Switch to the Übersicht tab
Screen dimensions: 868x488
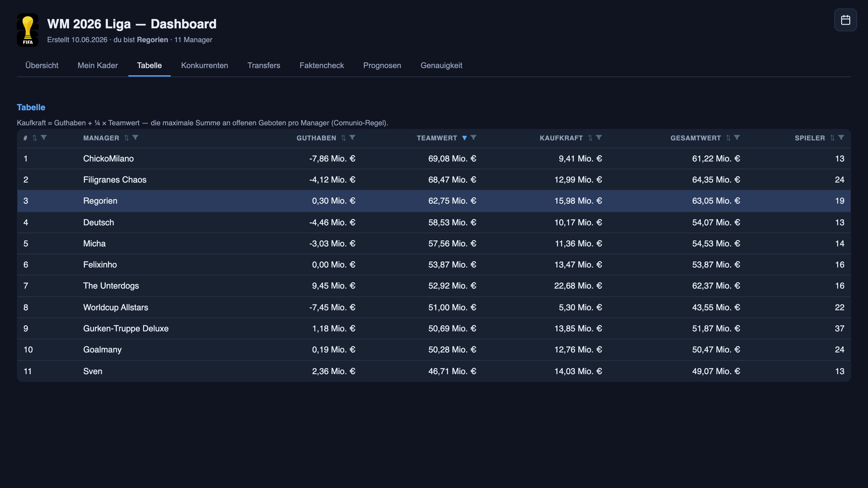[x=42, y=65]
